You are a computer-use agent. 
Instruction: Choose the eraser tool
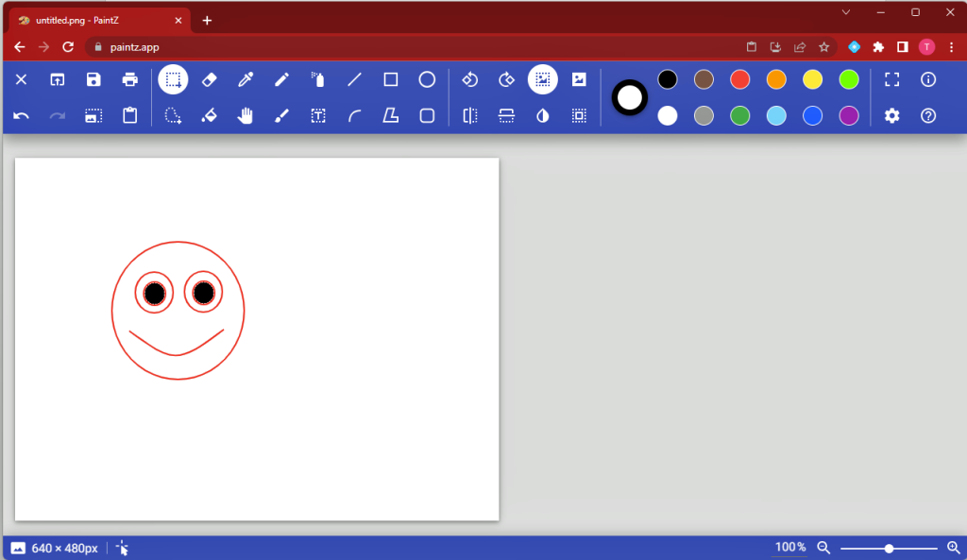tap(209, 79)
